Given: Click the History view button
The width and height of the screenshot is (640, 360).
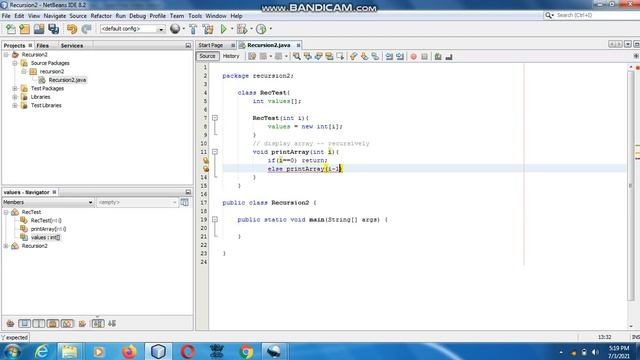Looking at the screenshot, I should [x=231, y=56].
